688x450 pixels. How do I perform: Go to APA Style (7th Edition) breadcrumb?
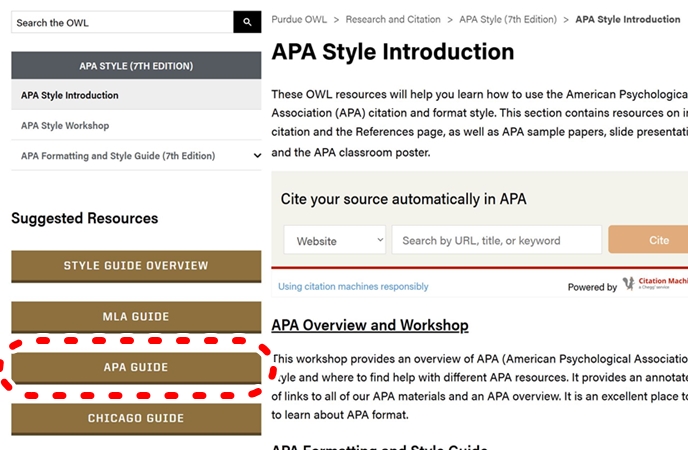[x=508, y=19]
